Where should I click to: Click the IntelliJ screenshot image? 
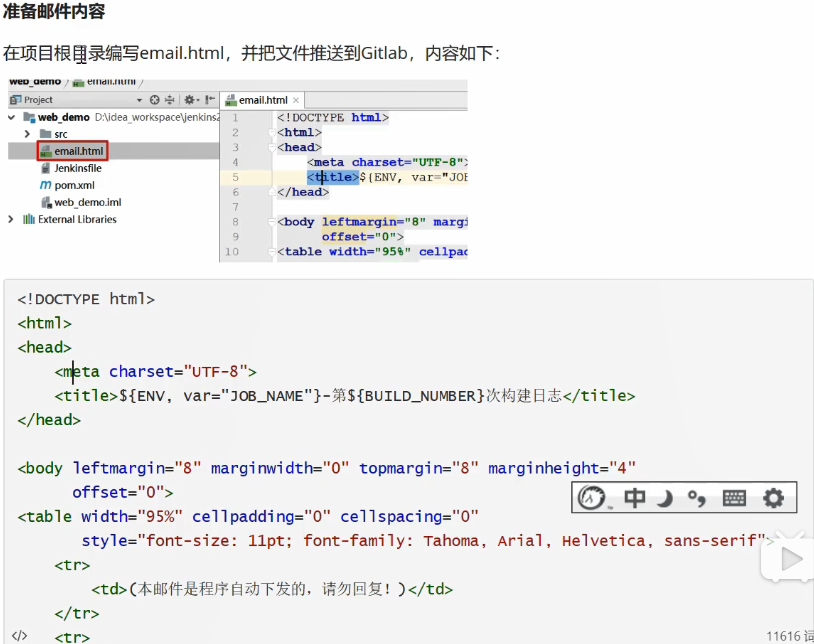(237, 170)
